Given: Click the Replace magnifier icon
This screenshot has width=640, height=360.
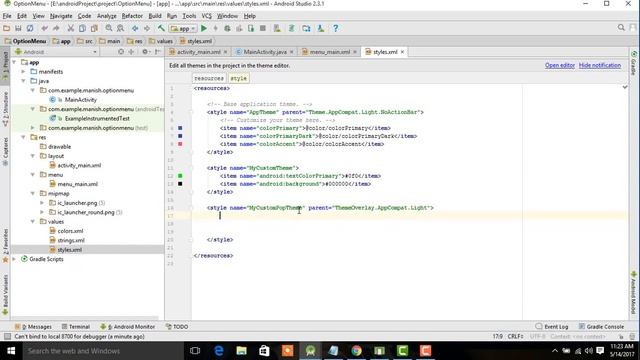Looking at the screenshot, I should click(x=120, y=28).
